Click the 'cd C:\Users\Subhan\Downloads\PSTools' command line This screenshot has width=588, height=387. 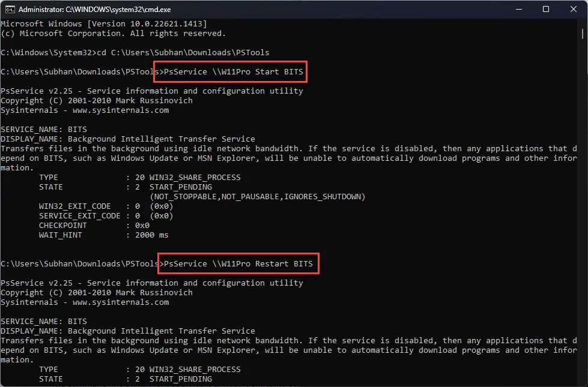tap(183, 52)
